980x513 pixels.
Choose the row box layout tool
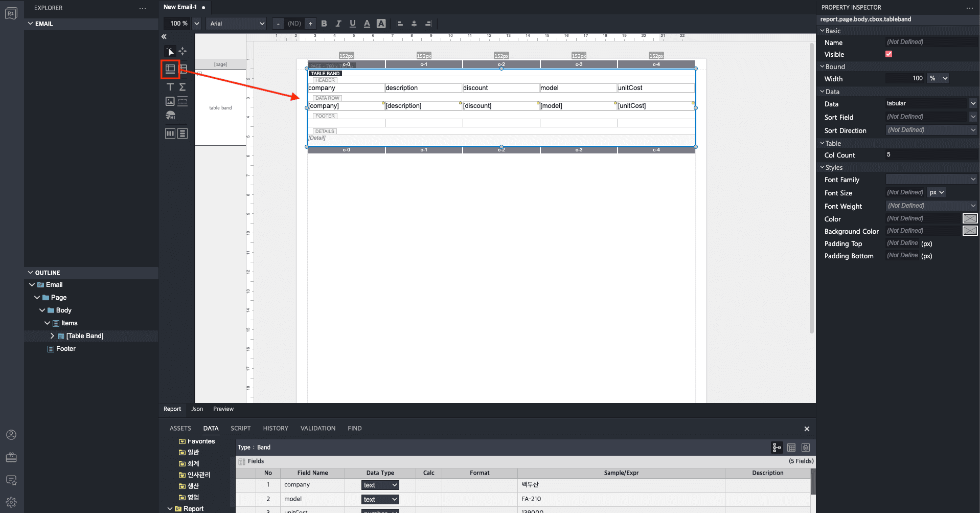point(183,133)
